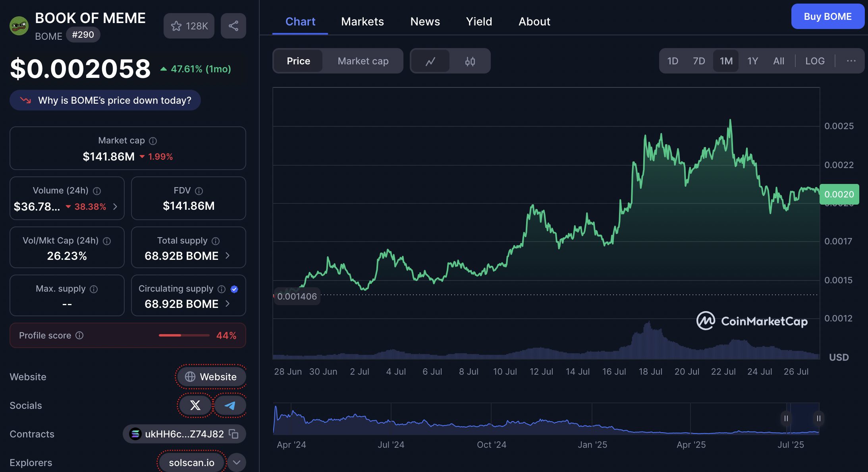This screenshot has height=472, width=868.
Task: Open the X (Twitter) social link
Action: (195, 405)
